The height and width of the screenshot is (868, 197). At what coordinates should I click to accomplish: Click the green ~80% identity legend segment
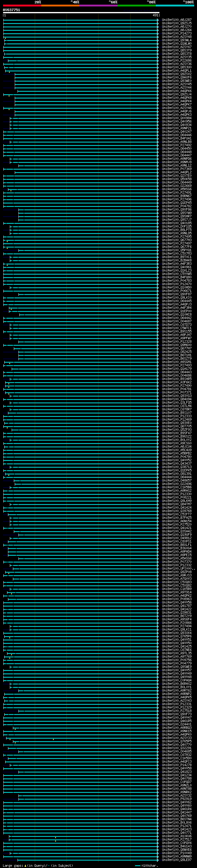[137, 6]
